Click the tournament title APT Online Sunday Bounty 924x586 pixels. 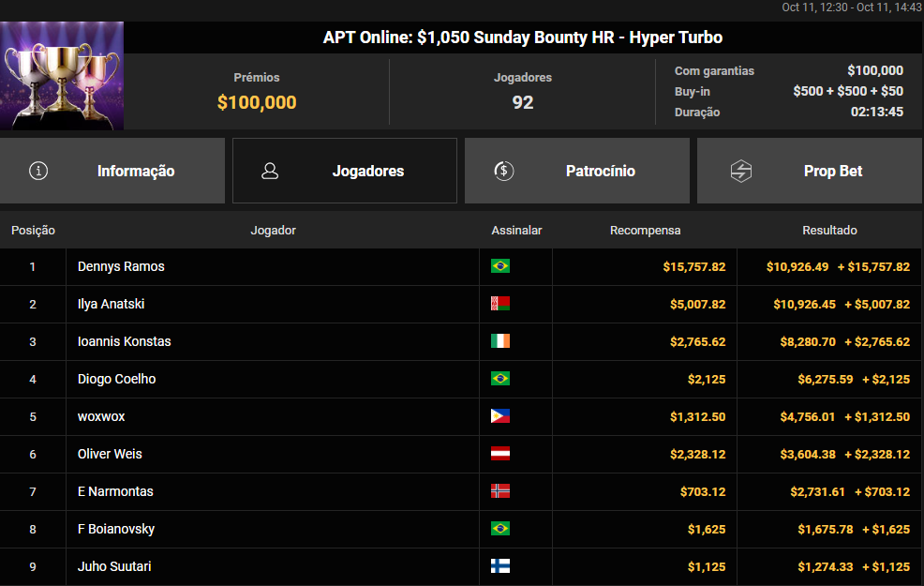pyautogui.click(x=523, y=38)
